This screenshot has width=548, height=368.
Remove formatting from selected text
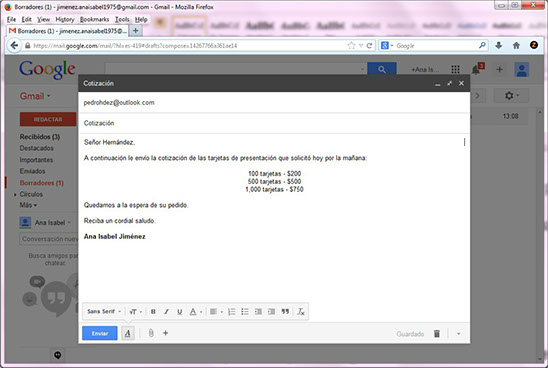pyautogui.click(x=301, y=311)
